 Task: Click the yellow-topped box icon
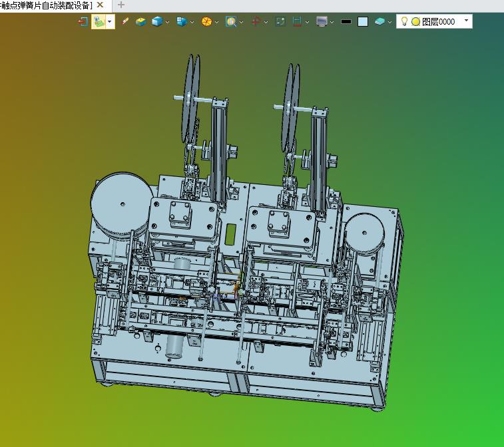[x=140, y=21]
